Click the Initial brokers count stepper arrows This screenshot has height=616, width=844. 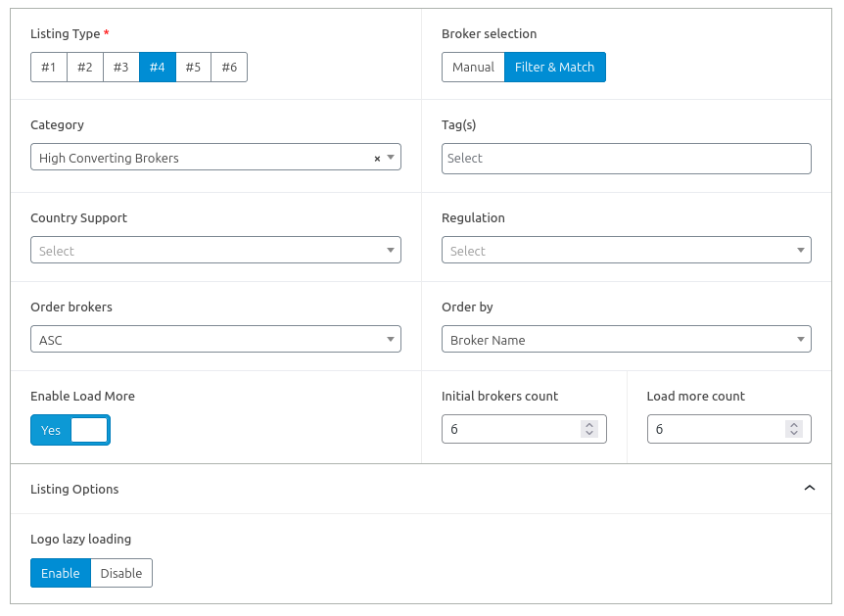[x=588, y=429]
